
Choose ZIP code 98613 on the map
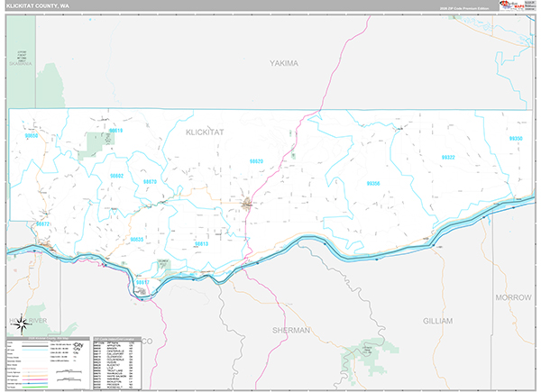point(201,243)
